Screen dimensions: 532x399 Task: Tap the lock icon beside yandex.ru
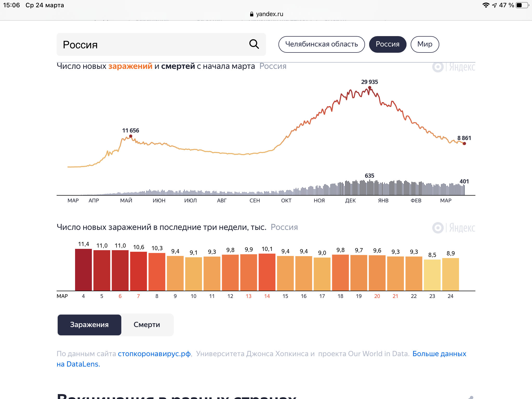pos(251,14)
